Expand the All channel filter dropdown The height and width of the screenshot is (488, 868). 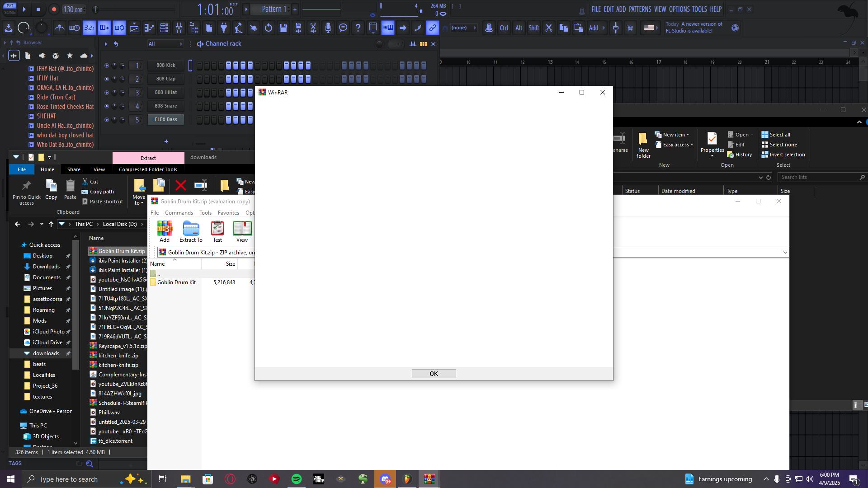[x=165, y=44]
